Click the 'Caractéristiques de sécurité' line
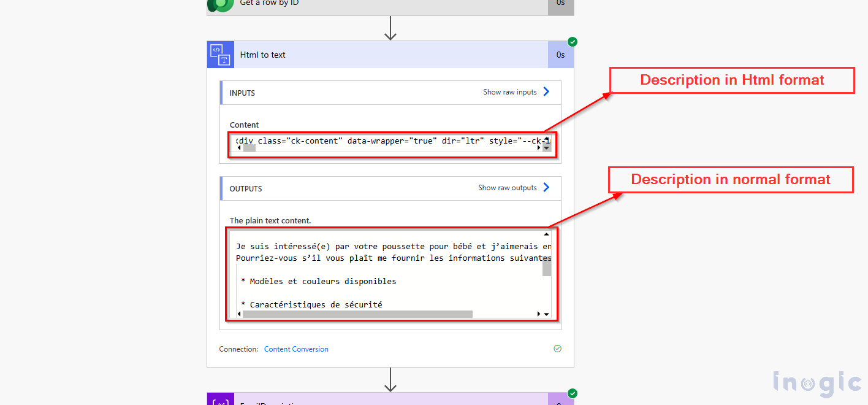 311,305
